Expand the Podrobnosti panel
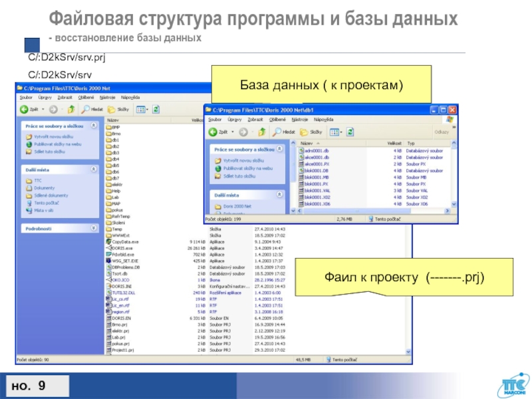532x399 pixels. [94, 228]
